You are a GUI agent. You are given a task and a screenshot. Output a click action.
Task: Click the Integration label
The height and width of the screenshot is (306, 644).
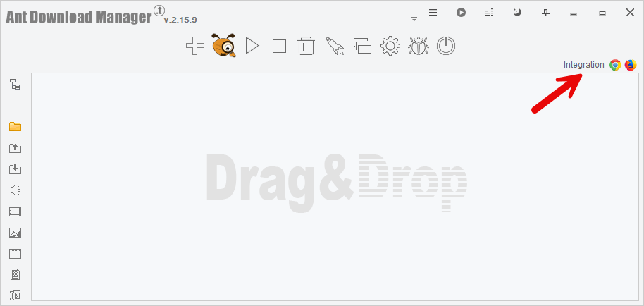pyautogui.click(x=583, y=65)
